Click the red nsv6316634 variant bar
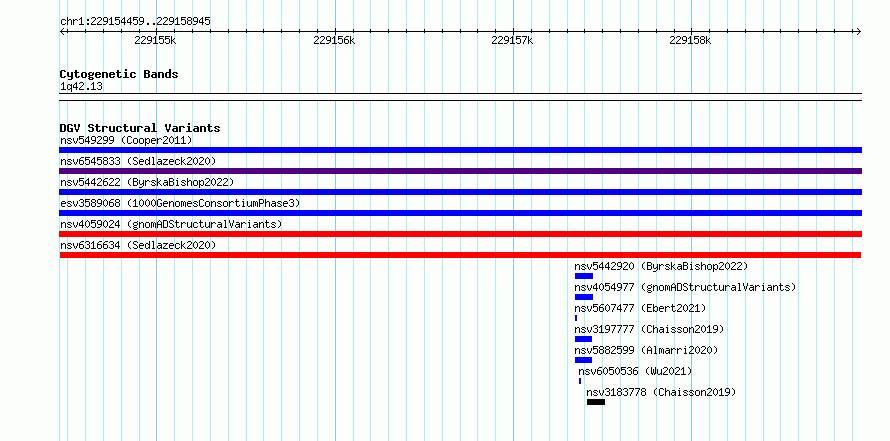The height and width of the screenshot is (441, 890). pos(460,255)
